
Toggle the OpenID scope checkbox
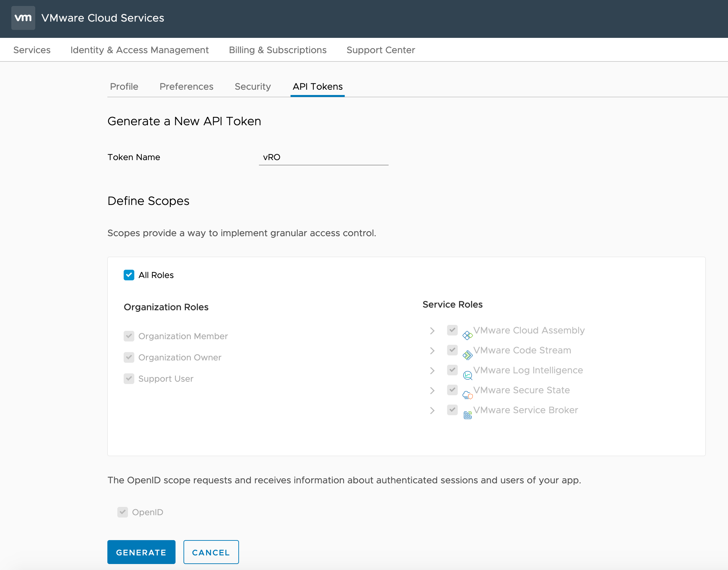tap(123, 512)
